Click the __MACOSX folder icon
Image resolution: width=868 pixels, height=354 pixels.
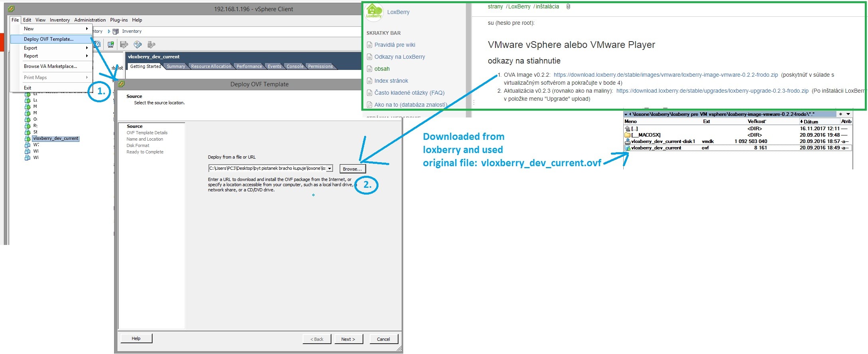tap(628, 135)
